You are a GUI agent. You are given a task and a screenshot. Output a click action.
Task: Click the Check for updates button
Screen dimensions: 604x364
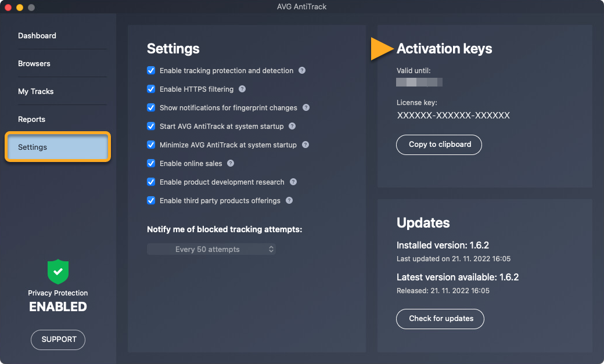point(440,318)
